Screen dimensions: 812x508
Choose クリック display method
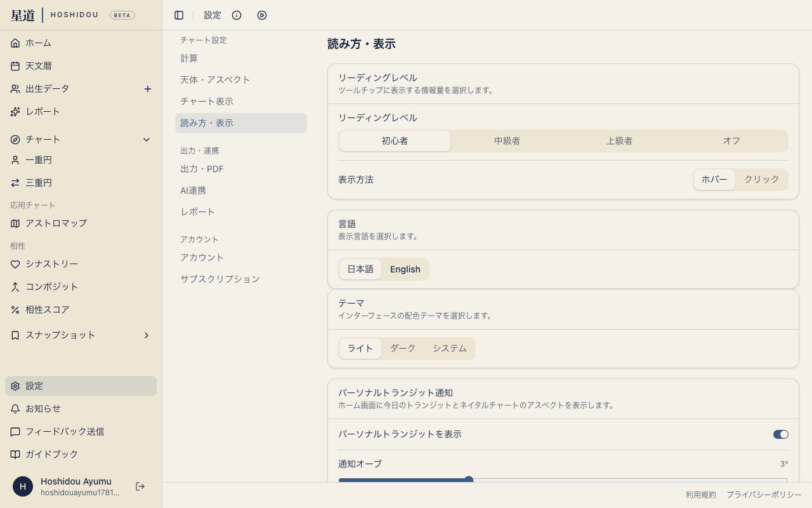[x=761, y=180]
